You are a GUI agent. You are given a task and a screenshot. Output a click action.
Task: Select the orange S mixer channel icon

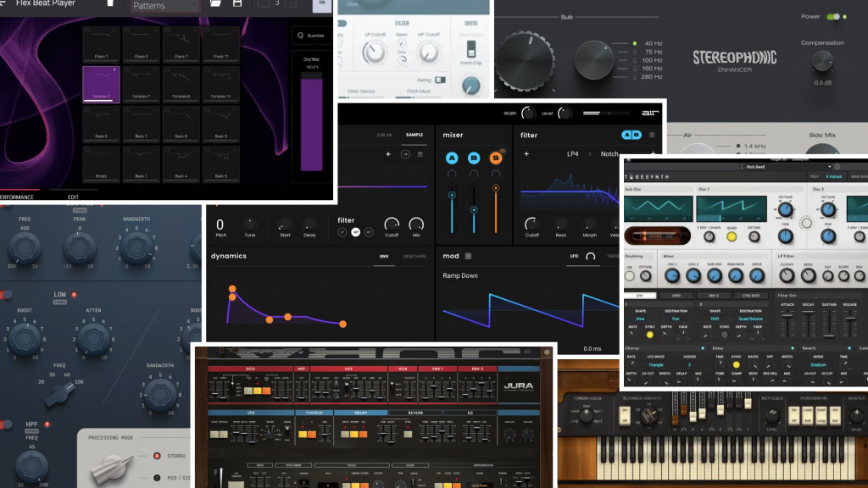tap(495, 158)
